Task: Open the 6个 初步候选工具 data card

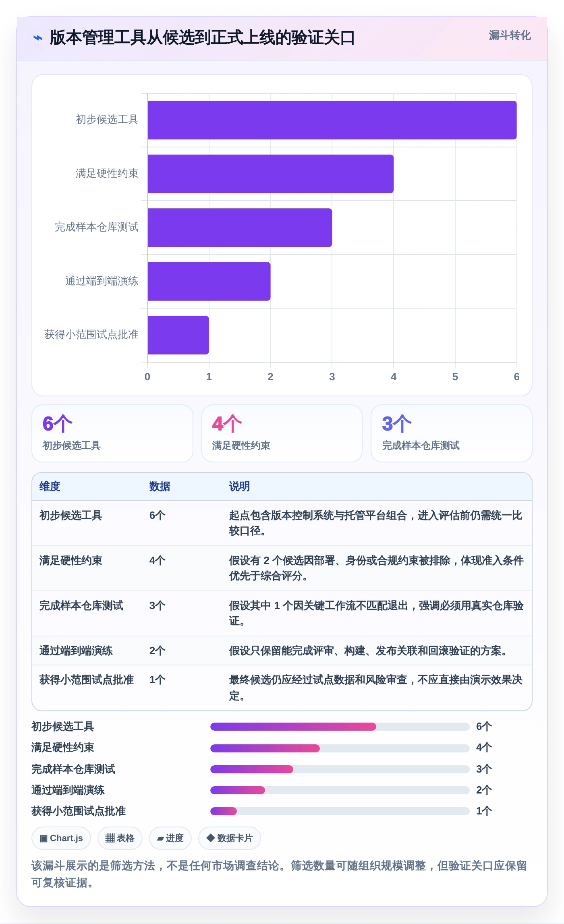Action: click(x=112, y=433)
